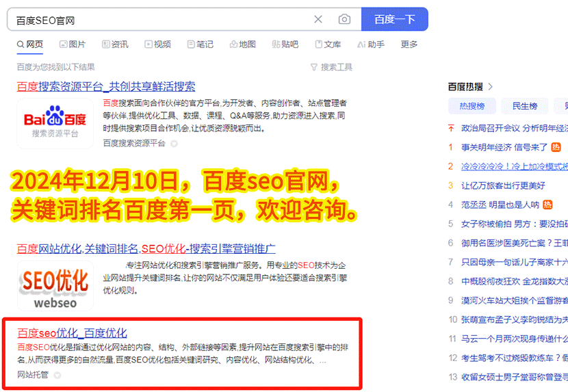The width and height of the screenshot is (568, 392).
Task: Click the pinned-top arrow icon in hot list
Action: pos(451,128)
